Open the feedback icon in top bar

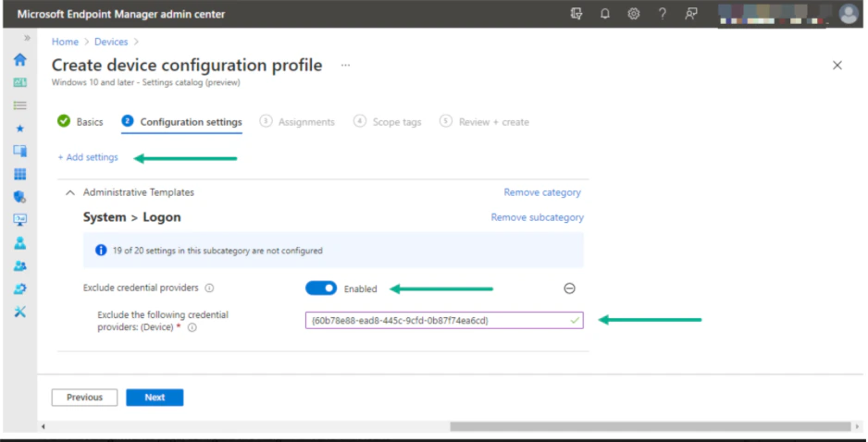point(690,14)
